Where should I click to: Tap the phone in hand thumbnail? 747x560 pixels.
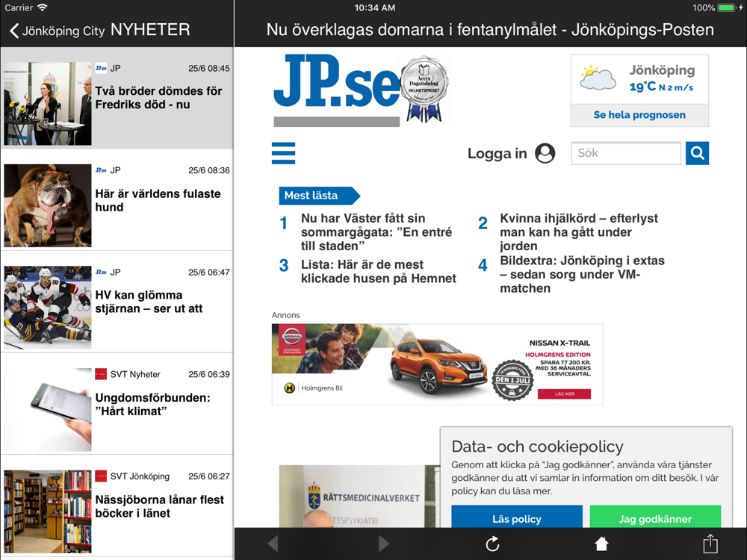(x=48, y=409)
